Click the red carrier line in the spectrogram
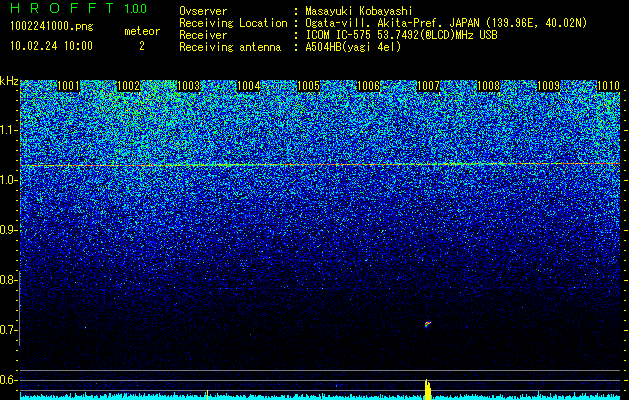The height and width of the screenshot is (400, 629). tap(320, 164)
